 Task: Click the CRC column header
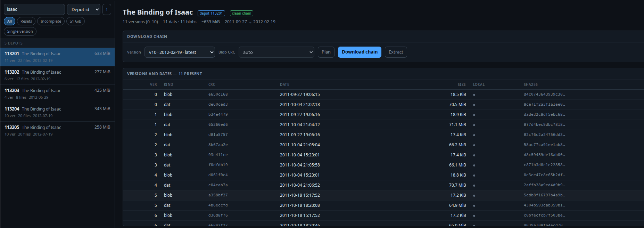click(x=212, y=84)
